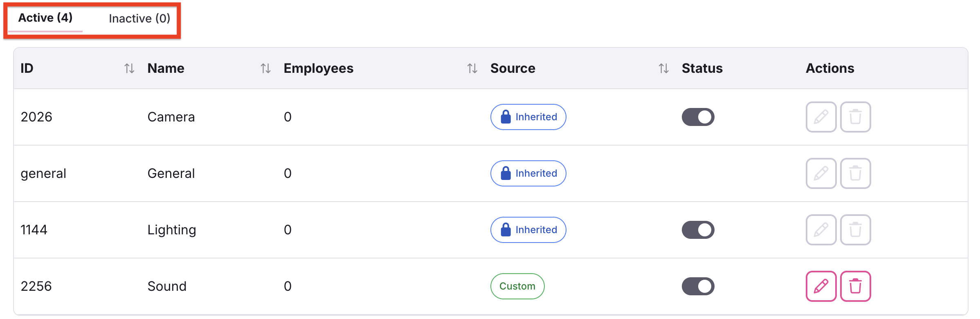Delete the Sound department via the trash icon

(x=855, y=286)
